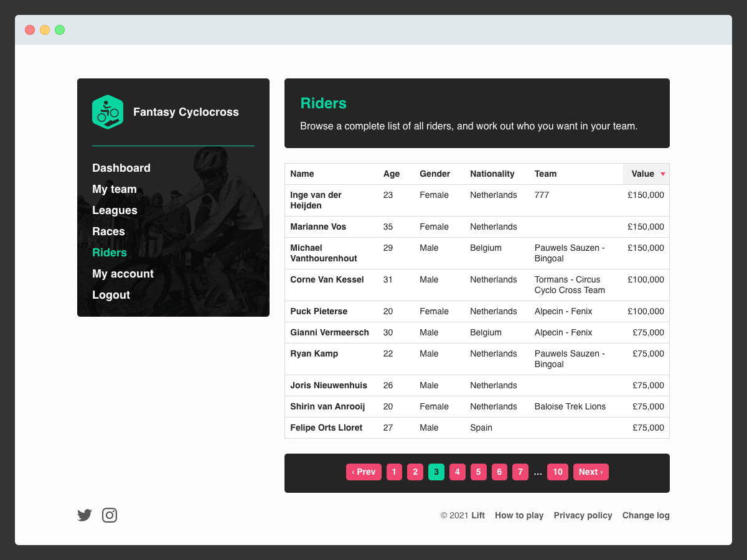Select the Riders sidebar item
The width and height of the screenshot is (747, 560).
[110, 253]
